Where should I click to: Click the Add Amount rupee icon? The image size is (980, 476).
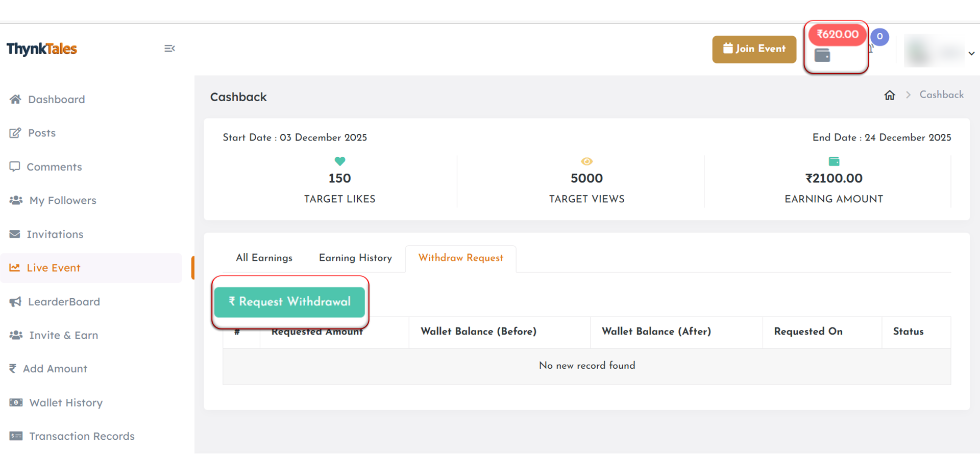point(13,368)
